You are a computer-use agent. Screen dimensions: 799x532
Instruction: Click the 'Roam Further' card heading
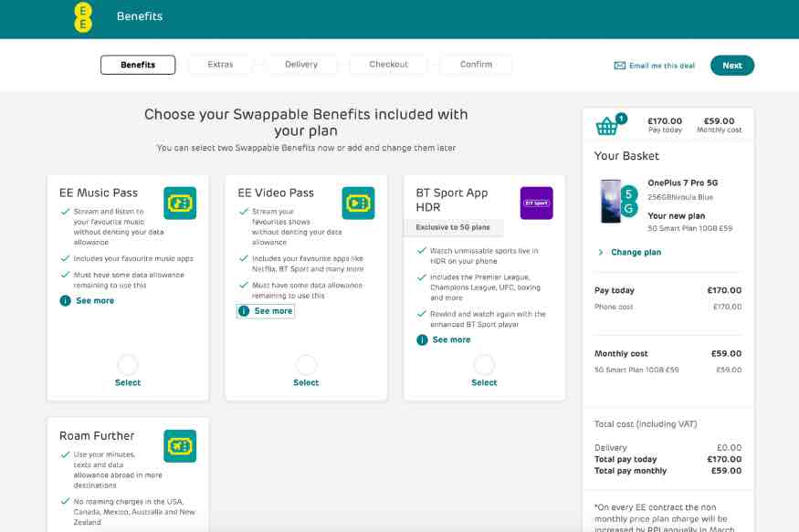(x=97, y=436)
